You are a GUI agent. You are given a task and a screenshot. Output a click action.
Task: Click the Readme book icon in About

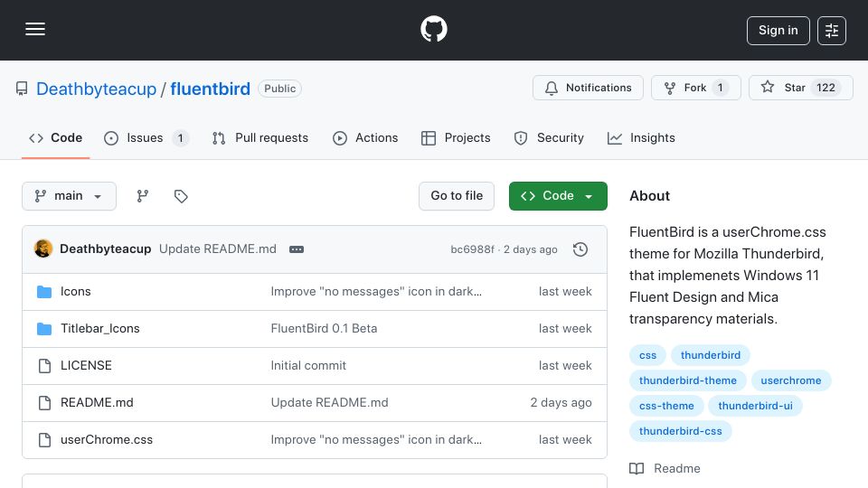637,469
